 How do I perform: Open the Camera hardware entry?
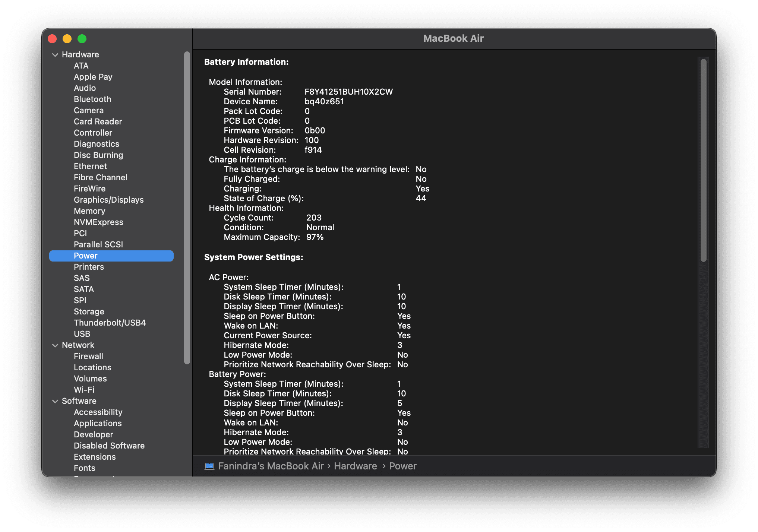coord(89,110)
